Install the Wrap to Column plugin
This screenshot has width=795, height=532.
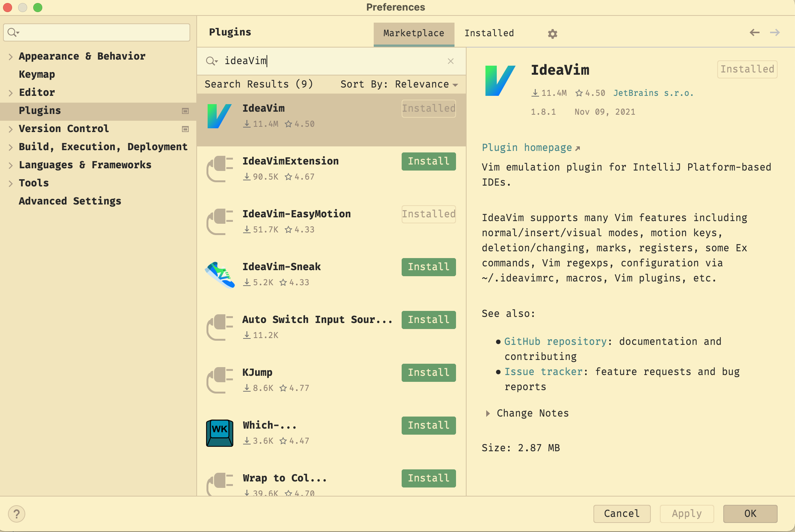(428, 478)
